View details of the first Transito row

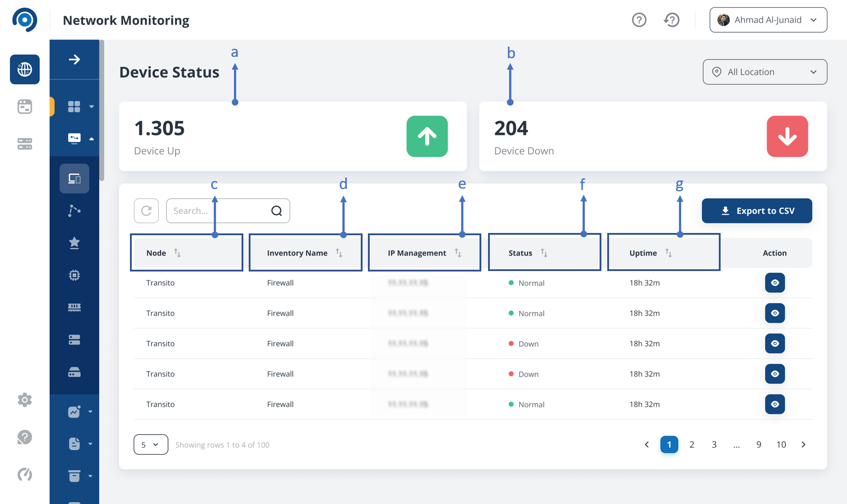point(774,283)
